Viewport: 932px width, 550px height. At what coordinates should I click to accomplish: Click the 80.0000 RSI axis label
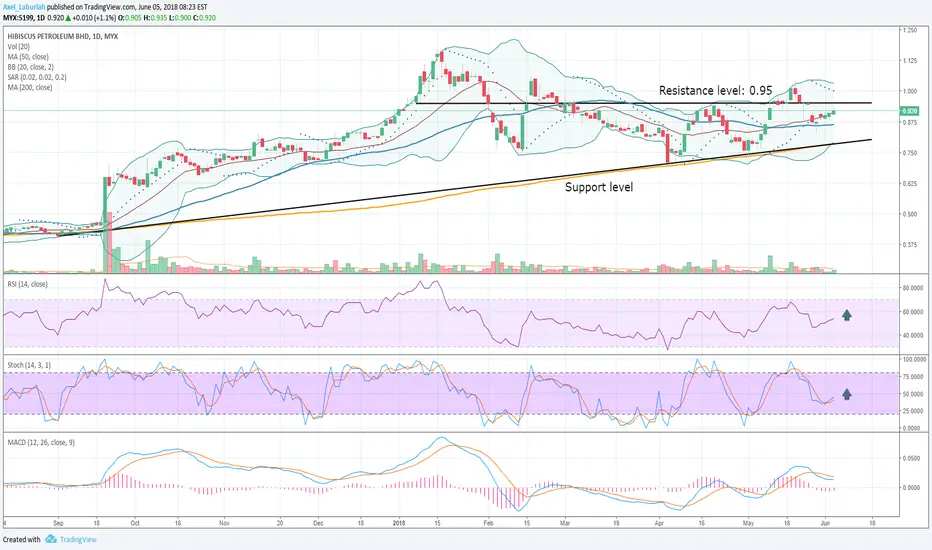913,288
